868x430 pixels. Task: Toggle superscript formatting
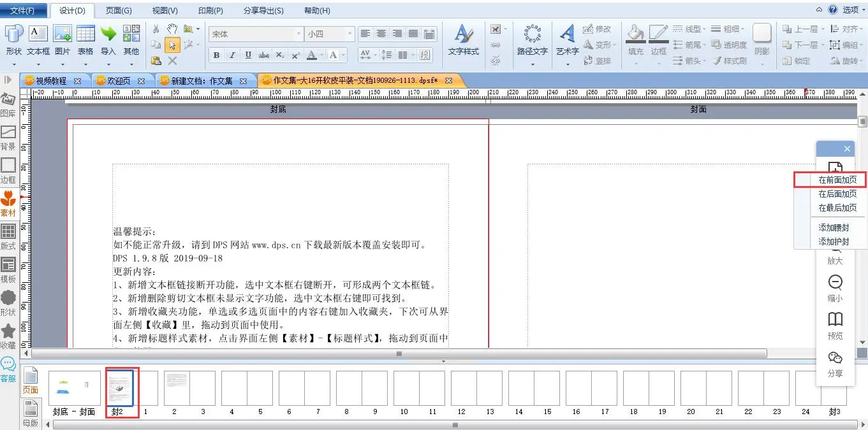(x=295, y=55)
